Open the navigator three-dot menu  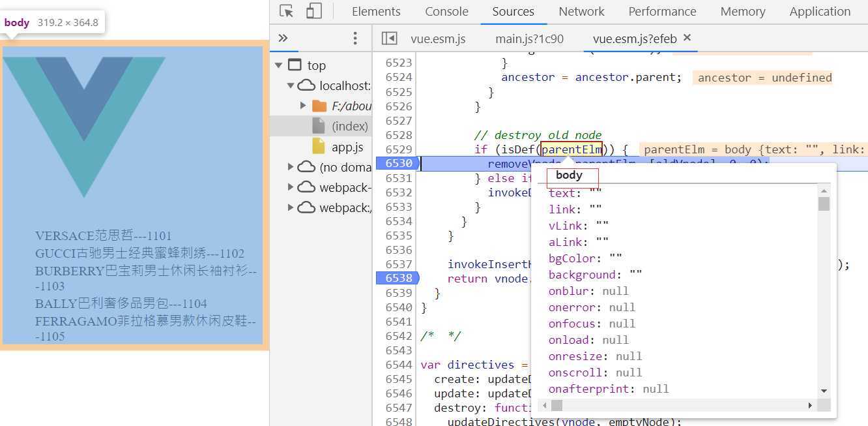coord(355,38)
